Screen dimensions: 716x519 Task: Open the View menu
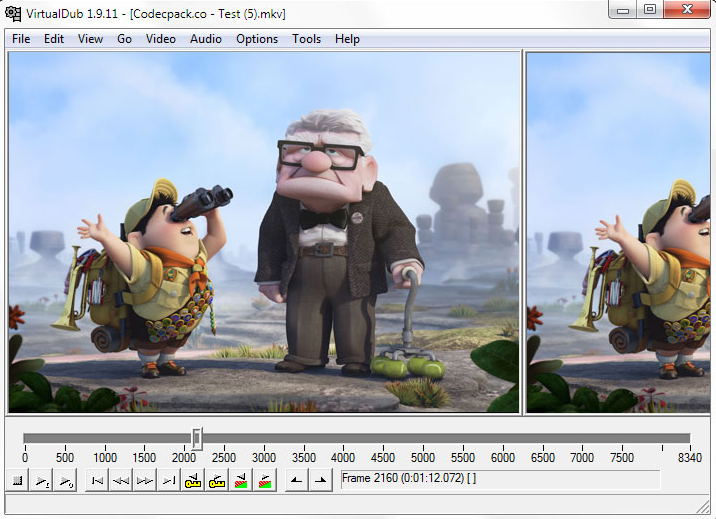pyautogui.click(x=90, y=39)
